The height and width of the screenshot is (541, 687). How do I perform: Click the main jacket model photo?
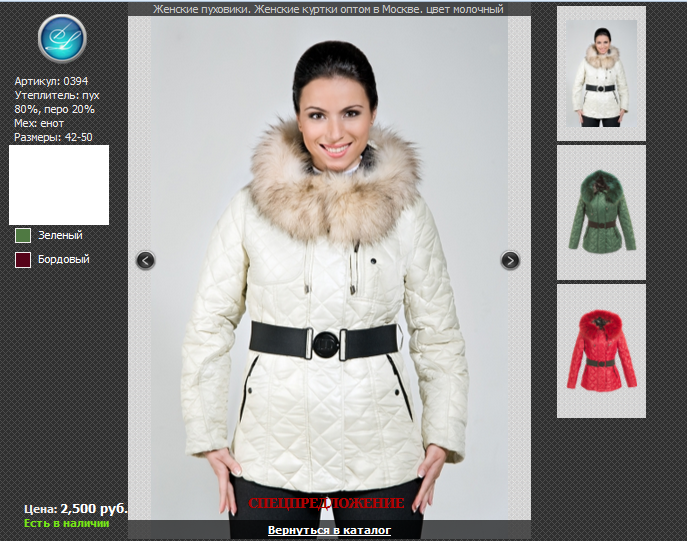329,267
